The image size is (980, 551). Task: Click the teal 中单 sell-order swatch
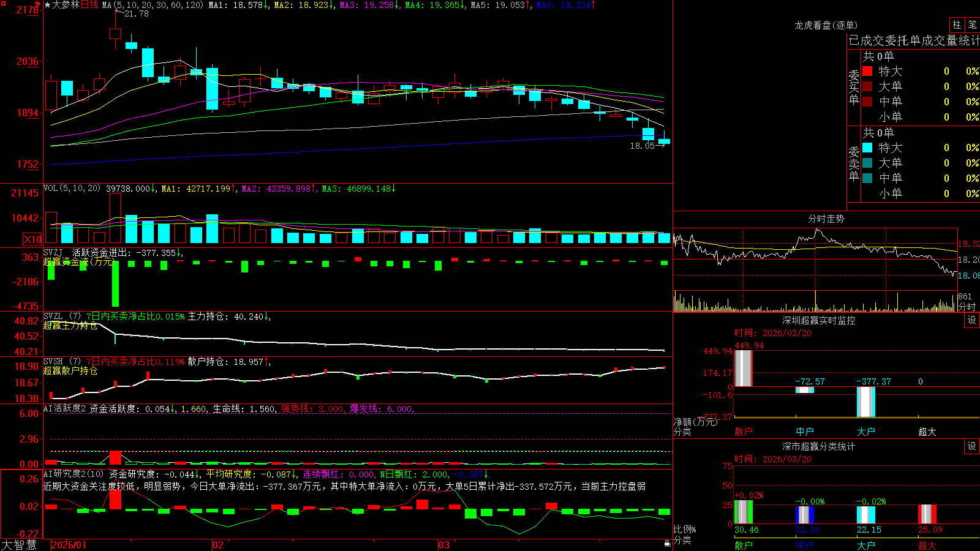pyautogui.click(x=867, y=178)
